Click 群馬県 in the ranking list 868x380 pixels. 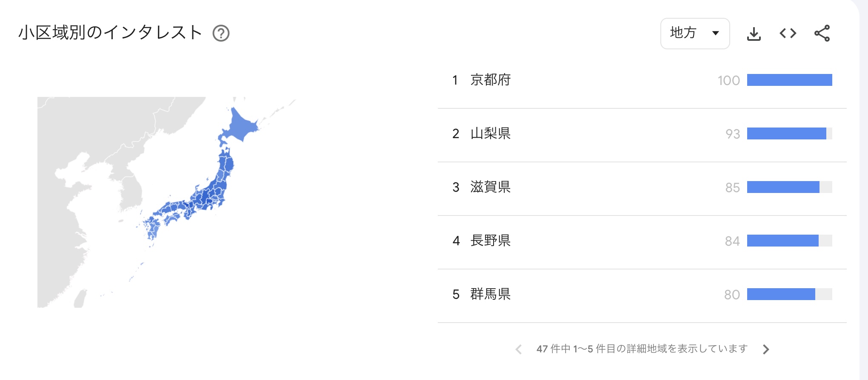pos(490,294)
